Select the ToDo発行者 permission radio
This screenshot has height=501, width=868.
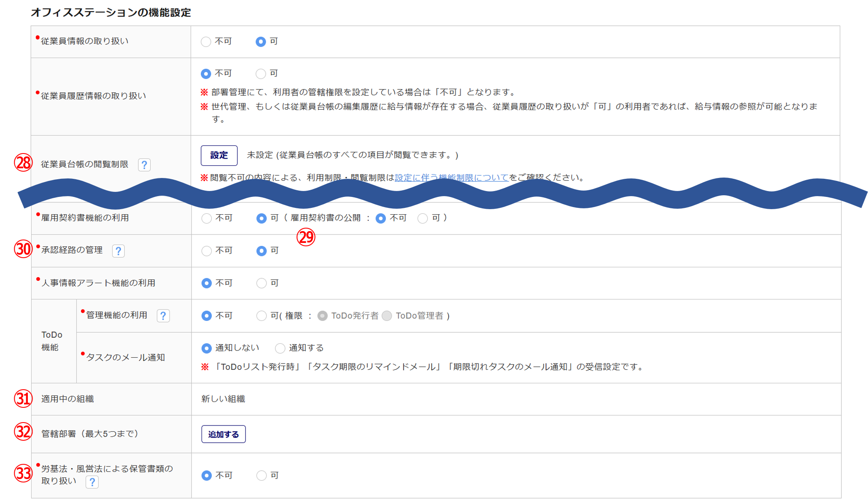[323, 316]
